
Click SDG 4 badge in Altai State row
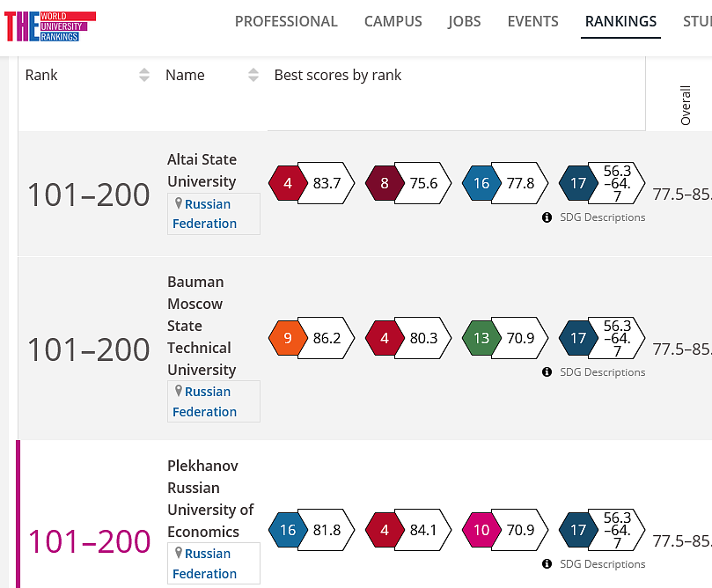287,183
